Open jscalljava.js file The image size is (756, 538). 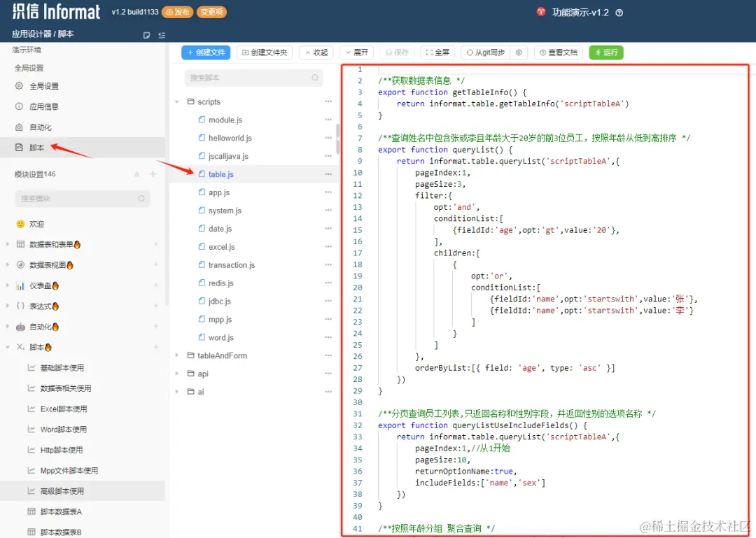228,156
